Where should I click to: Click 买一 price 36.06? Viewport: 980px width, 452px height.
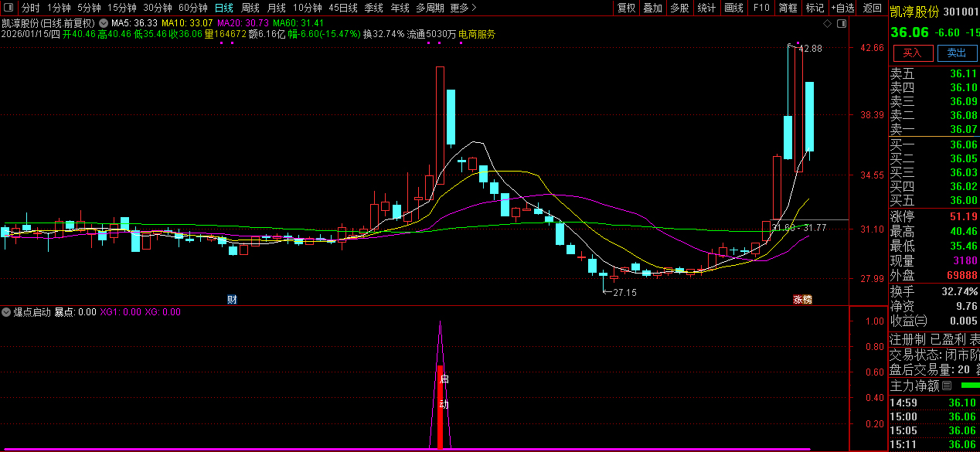[x=964, y=144]
